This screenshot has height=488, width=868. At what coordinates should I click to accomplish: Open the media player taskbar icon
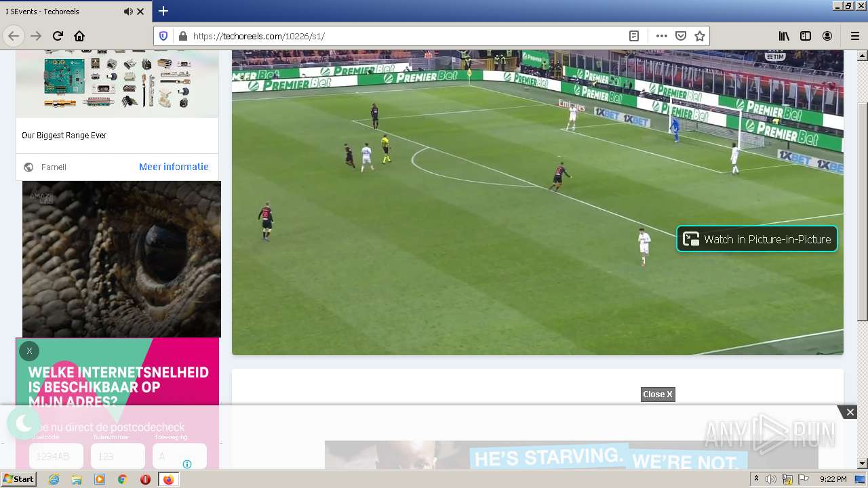coord(100,479)
